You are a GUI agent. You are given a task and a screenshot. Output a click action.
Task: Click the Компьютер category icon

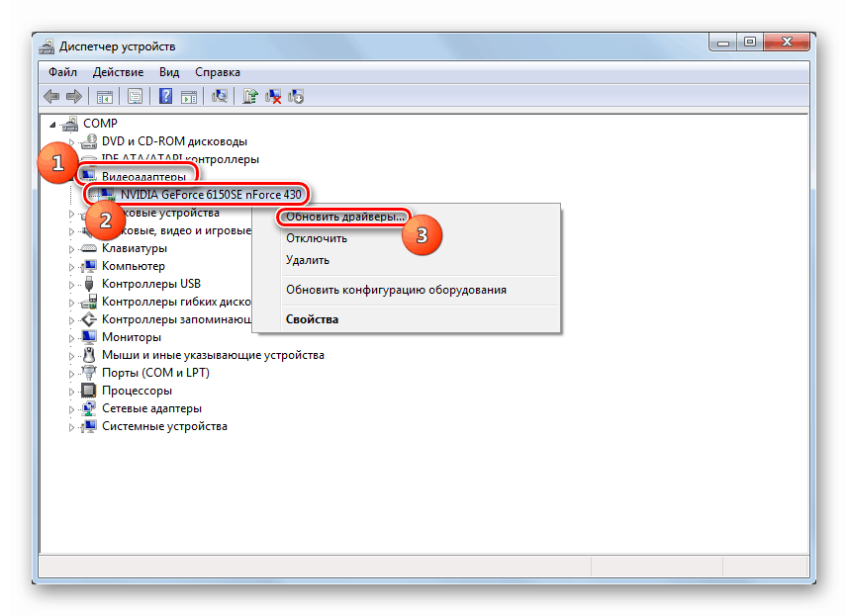click(x=89, y=266)
